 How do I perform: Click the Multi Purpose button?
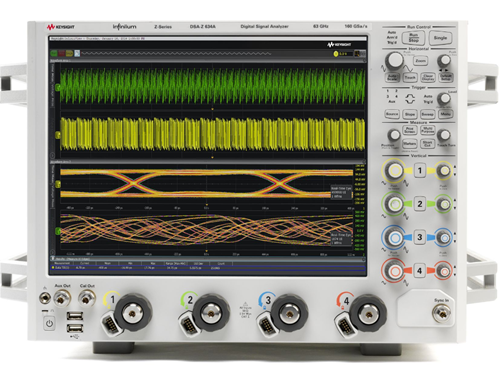[428, 130]
